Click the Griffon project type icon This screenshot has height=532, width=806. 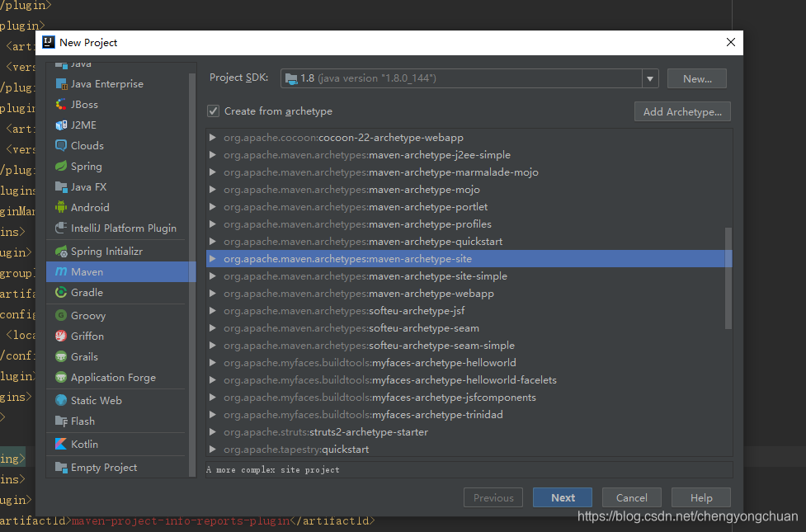(61, 336)
